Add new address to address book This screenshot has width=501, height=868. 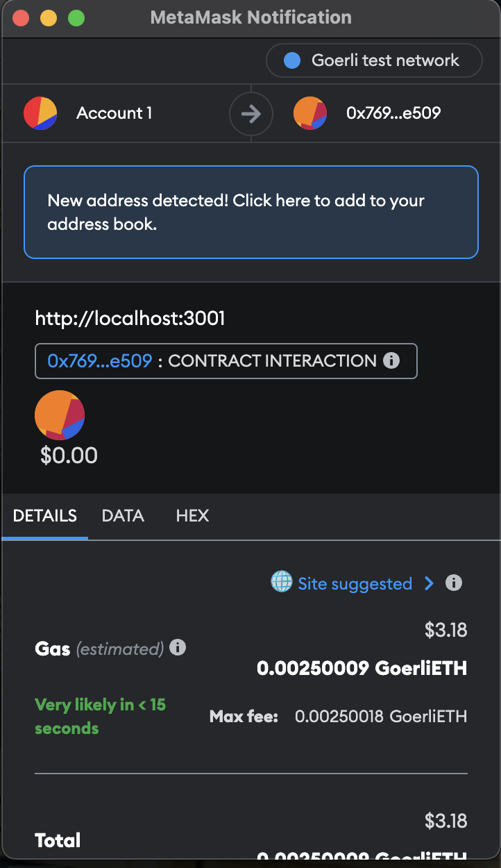[x=251, y=212]
